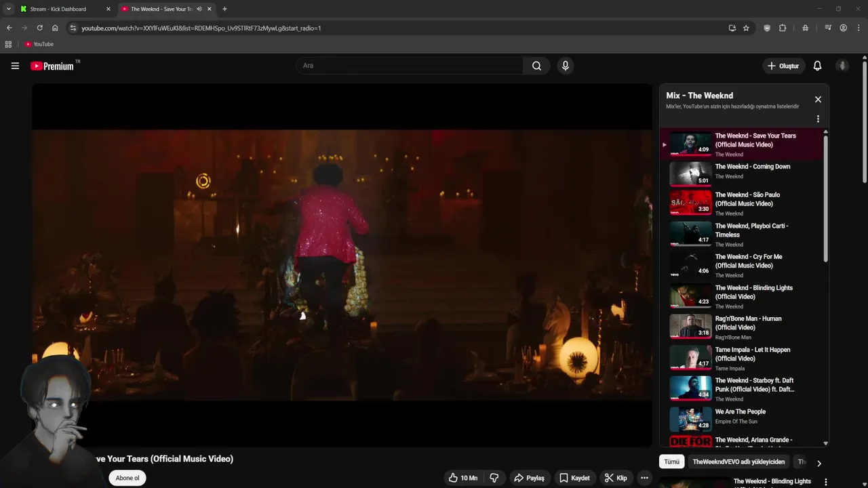
Task: Bookmark this page with star icon
Action: (x=746, y=28)
